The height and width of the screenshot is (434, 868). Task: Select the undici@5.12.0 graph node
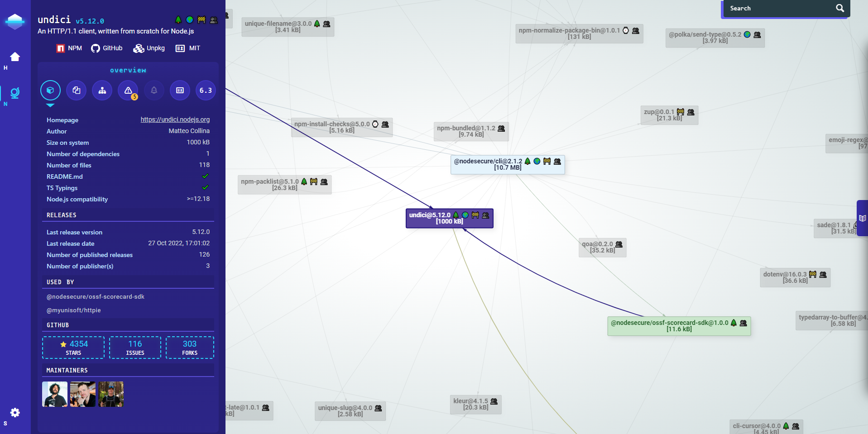(x=450, y=218)
